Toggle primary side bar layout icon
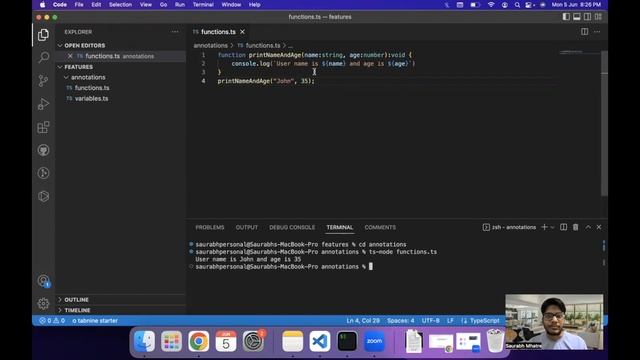The height and width of the screenshot is (360, 640). point(566,17)
